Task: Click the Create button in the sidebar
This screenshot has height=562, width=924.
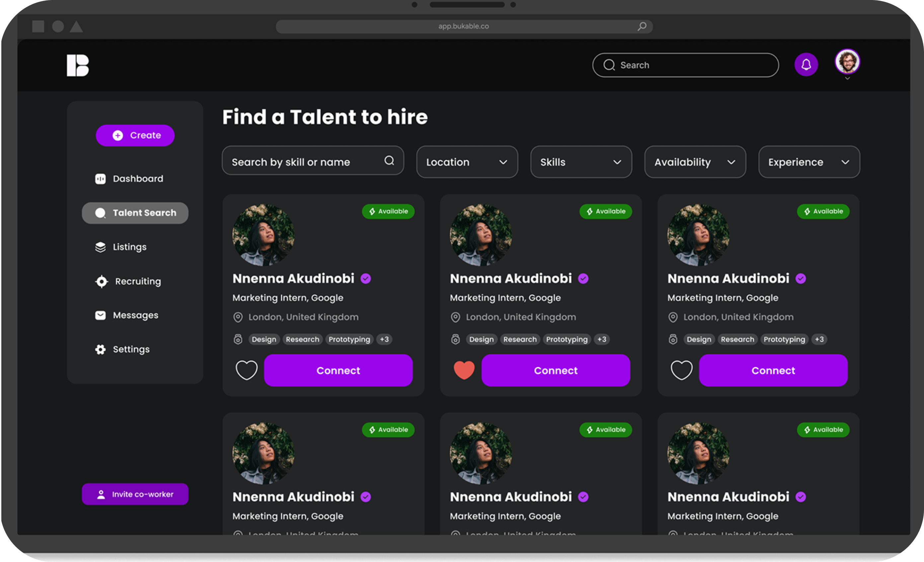Action: (135, 136)
